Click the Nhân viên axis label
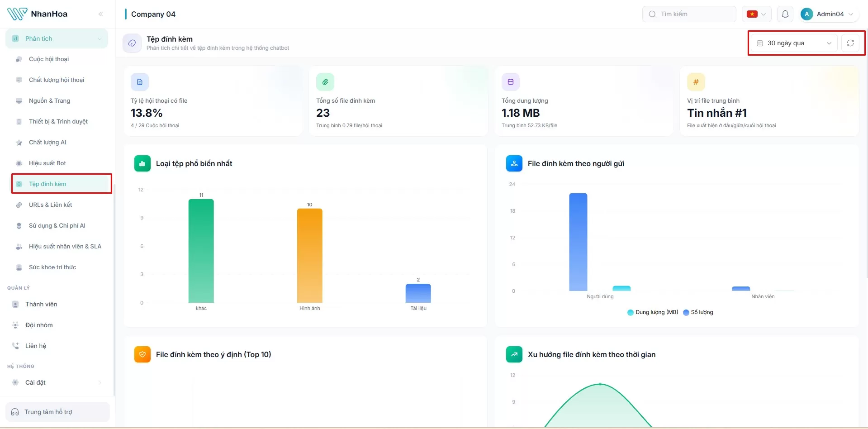This screenshot has height=429, width=868. tap(763, 296)
